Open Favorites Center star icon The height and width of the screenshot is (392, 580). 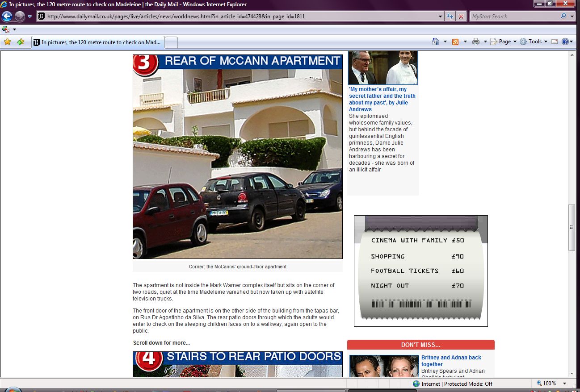(7, 42)
